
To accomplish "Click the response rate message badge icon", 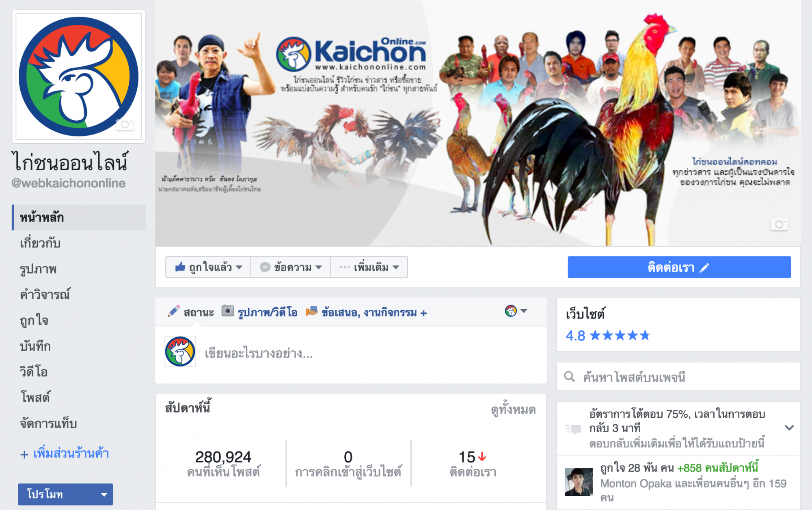I will [x=573, y=428].
